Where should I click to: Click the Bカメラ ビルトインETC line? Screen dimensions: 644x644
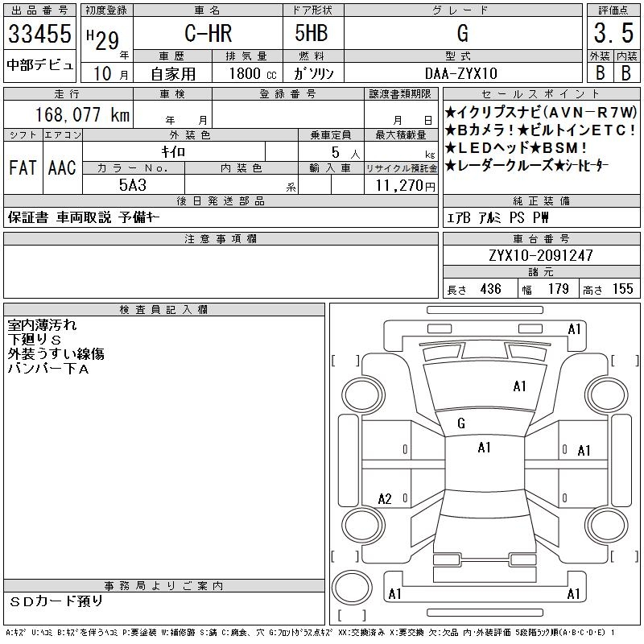540,130
